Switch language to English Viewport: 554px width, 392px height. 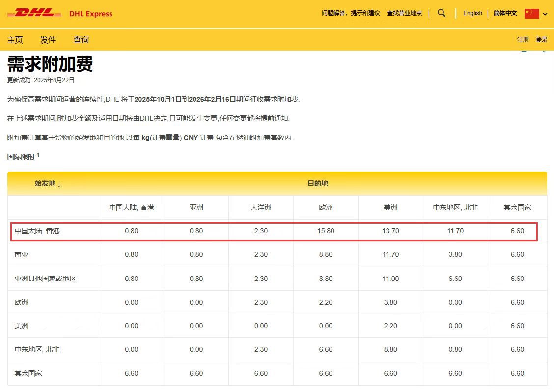pos(472,13)
